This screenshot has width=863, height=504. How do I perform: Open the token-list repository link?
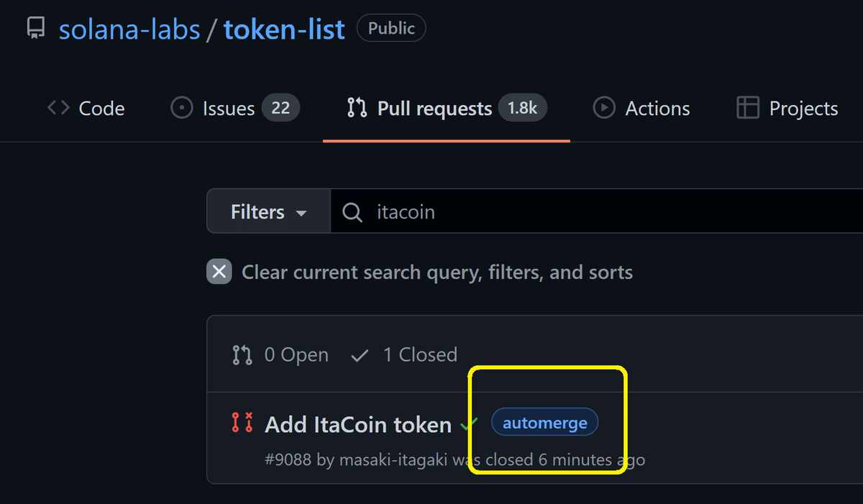284,29
